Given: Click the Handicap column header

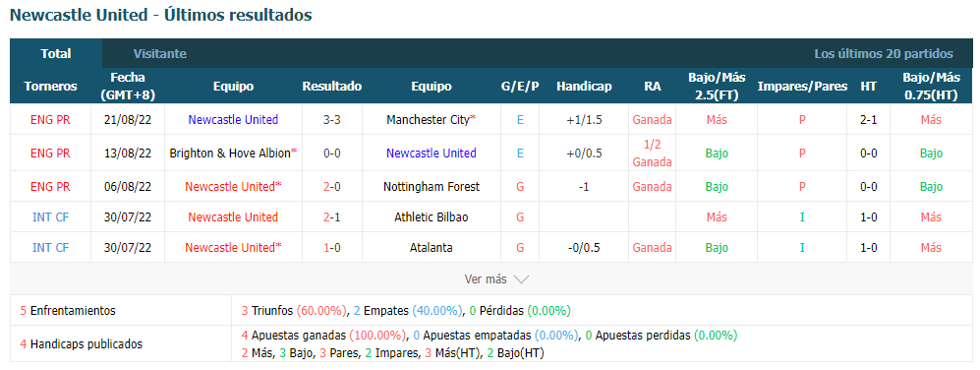Looking at the screenshot, I should coord(584,87).
